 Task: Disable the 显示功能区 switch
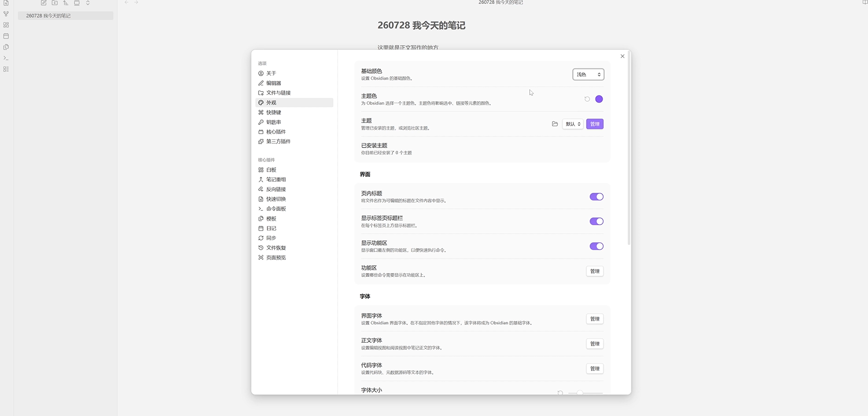596,246
